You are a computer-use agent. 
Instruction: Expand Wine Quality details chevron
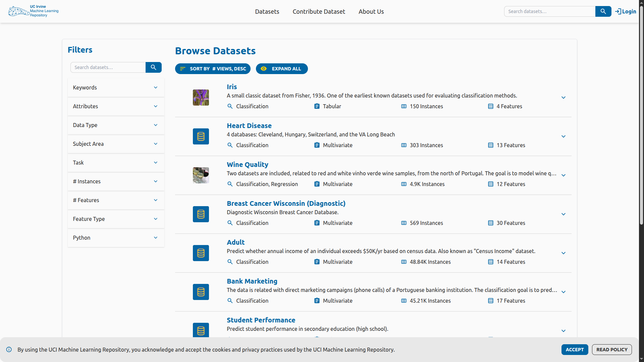[563, 175]
